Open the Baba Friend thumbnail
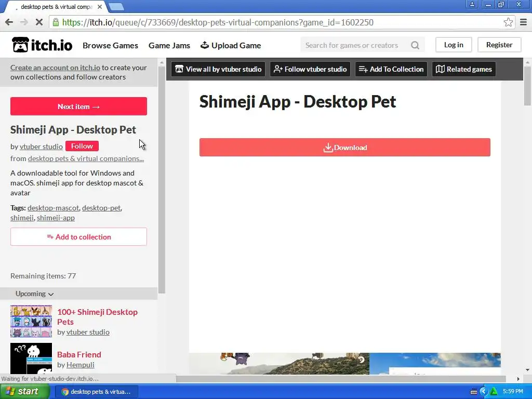Screen dimensions: 532x399 (x=31, y=358)
